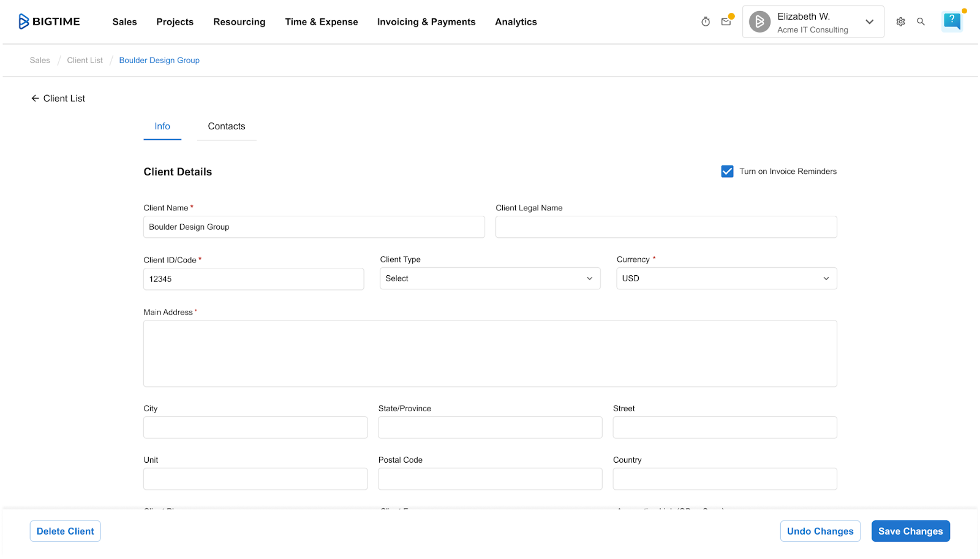Open the timer stopwatch icon
Viewport: 980px width, 559px height.
[706, 22]
